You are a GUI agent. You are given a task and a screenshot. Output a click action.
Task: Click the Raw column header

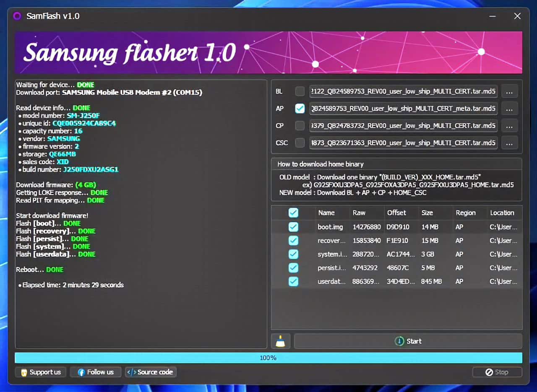click(x=367, y=213)
